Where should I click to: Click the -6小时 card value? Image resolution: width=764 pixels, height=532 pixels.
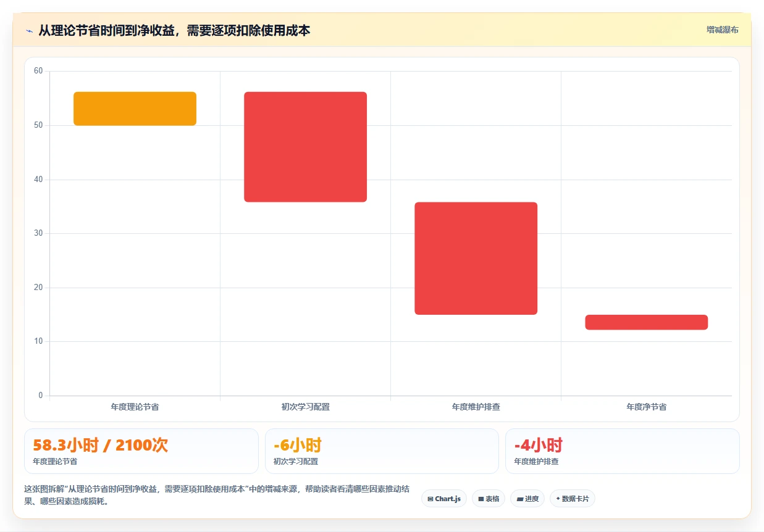[x=298, y=445]
